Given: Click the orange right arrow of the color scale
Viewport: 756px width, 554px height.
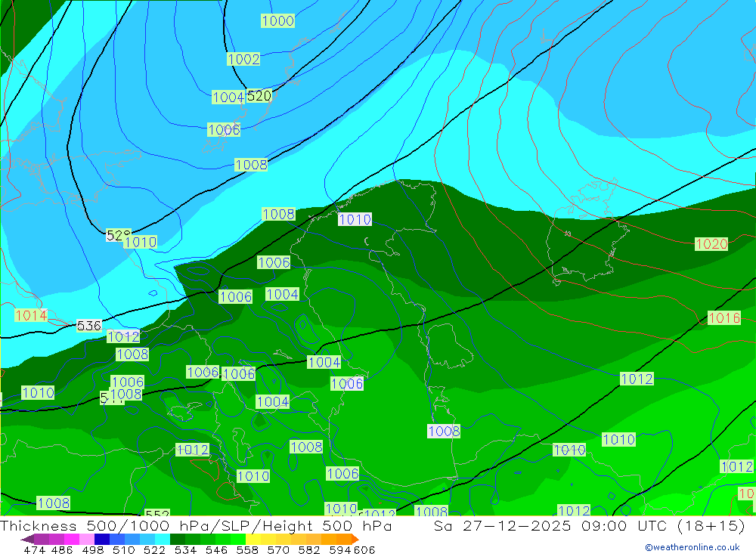Looking at the screenshot, I should (x=355, y=539).
